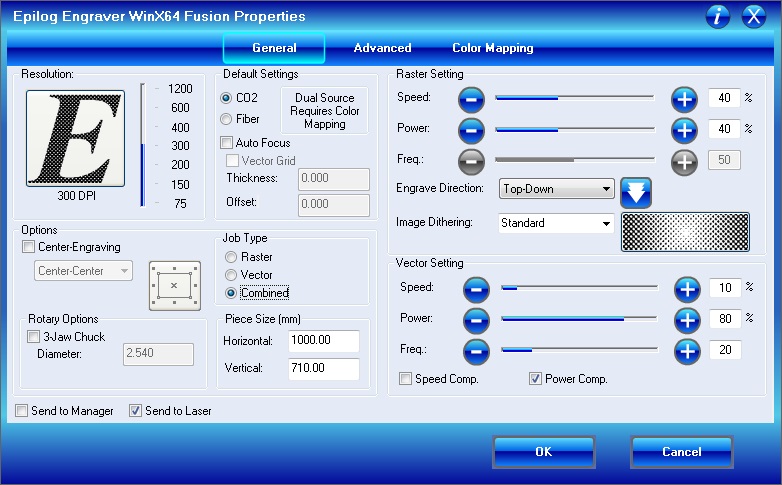Click the dithering pattern preview image
This screenshot has height=485, width=782.
pyautogui.click(x=685, y=232)
